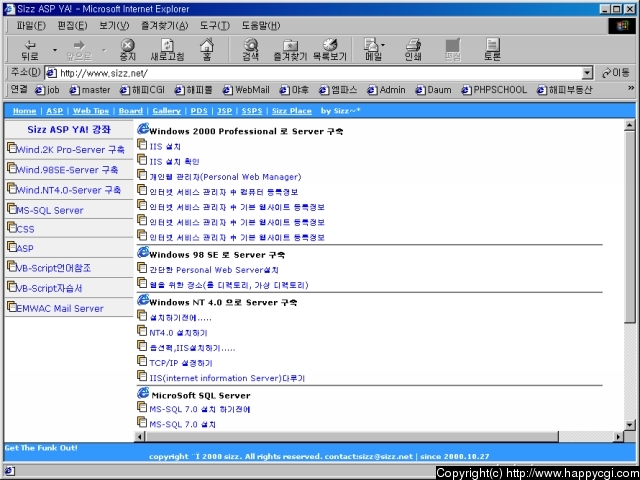Open 개인웹 관리자(Personal Web Manager) article
Viewport: 640px width, 480px height.
[x=225, y=177]
